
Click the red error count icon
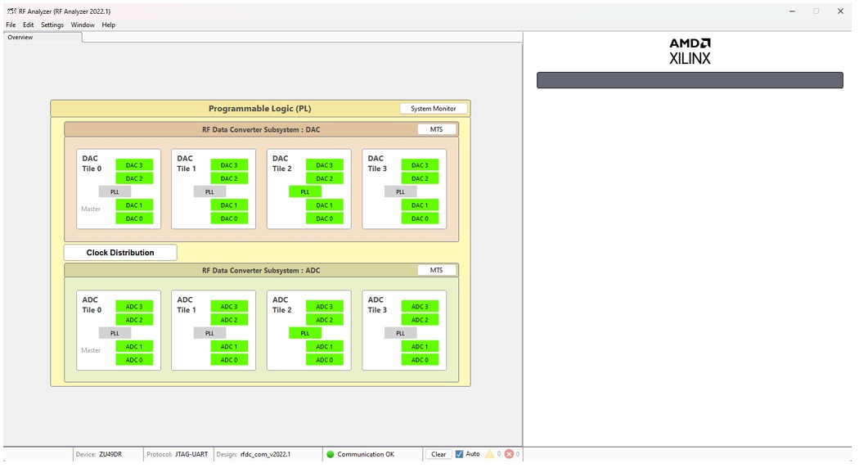pos(509,454)
